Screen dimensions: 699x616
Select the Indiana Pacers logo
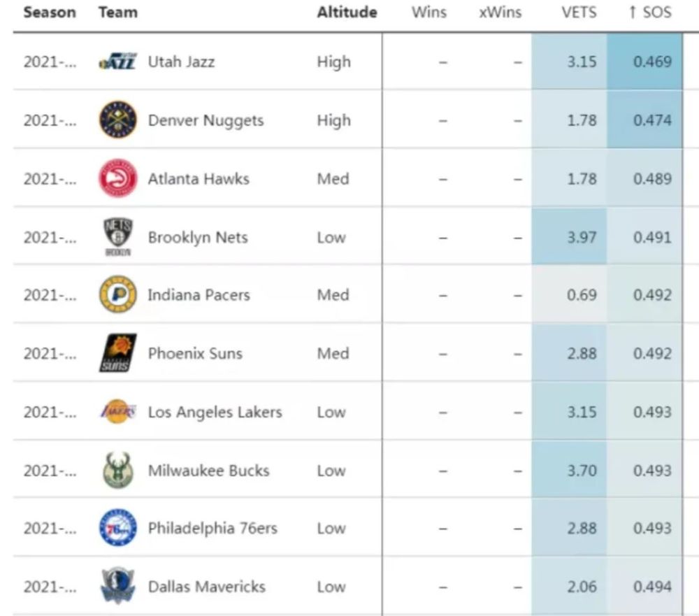[x=117, y=295]
